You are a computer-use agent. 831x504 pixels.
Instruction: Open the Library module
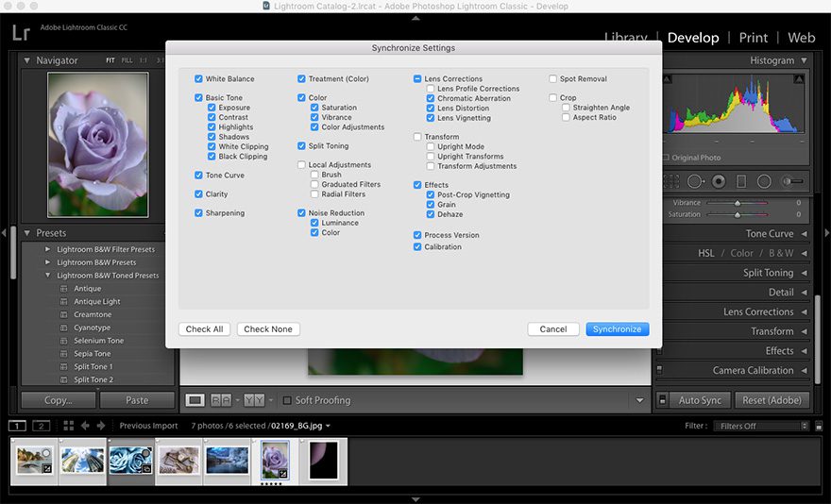point(625,38)
